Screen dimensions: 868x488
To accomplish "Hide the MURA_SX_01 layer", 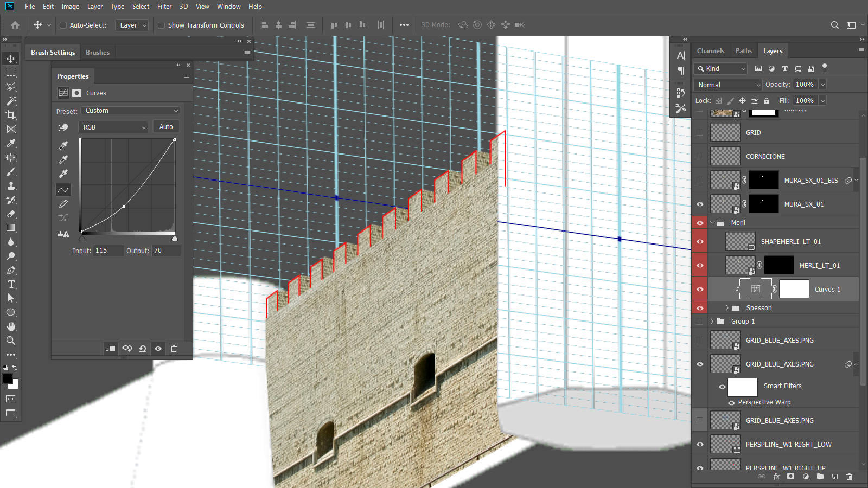I will click(x=700, y=204).
